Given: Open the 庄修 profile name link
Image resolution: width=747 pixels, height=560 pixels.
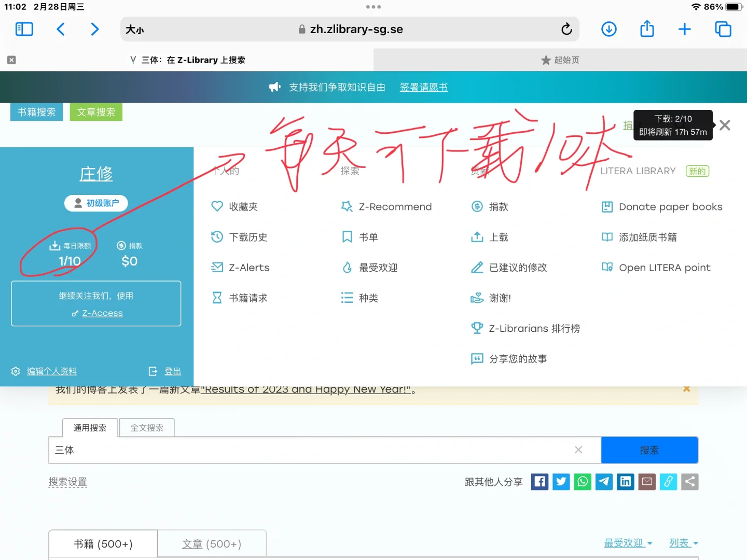Looking at the screenshot, I should pyautogui.click(x=96, y=174).
